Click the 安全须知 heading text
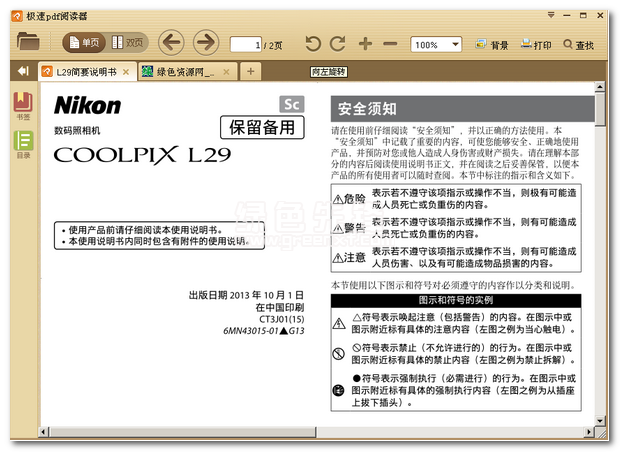This screenshot has height=452, width=620. pyautogui.click(x=367, y=109)
